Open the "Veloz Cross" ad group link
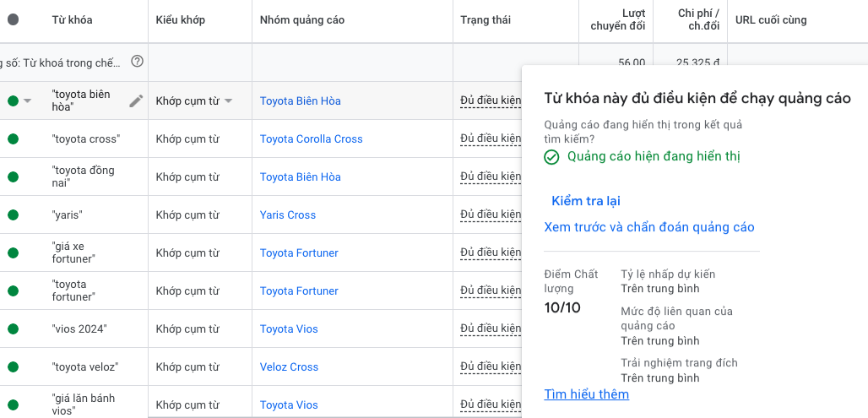The image size is (868, 418). tap(289, 367)
